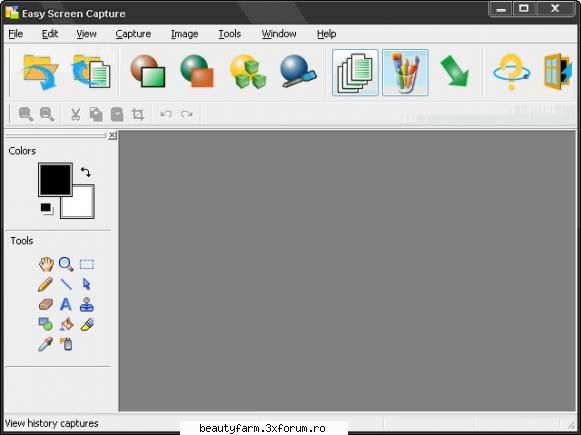Select the Line tool
581x435 pixels.
[66, 284]
